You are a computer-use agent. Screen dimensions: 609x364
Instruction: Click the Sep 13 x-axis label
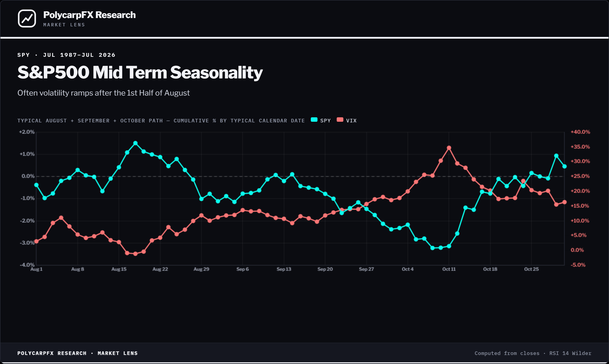coord(284,269)
